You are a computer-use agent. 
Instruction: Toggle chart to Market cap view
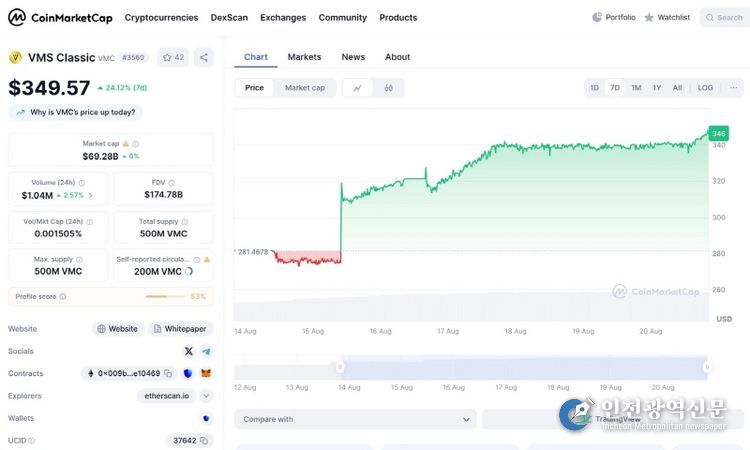304,88
